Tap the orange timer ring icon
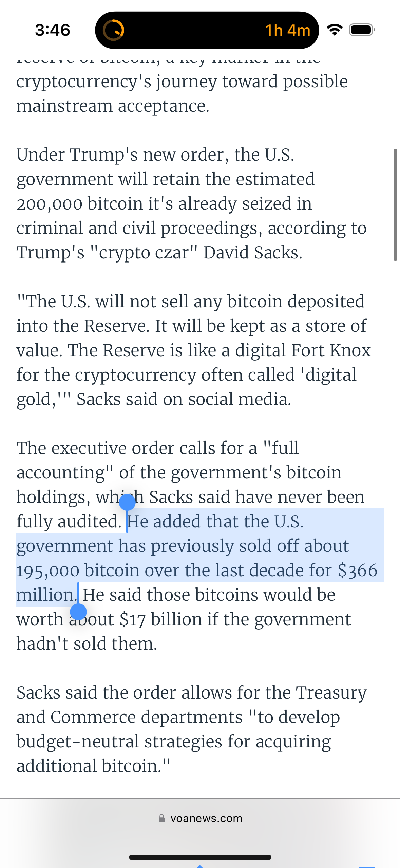This screenshot has height=868, width=400. pyautogui.click(x=113, y=30)
